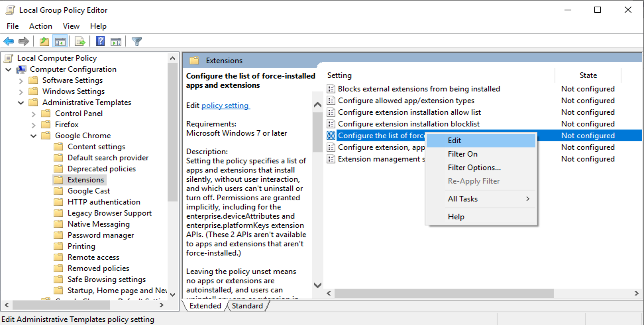Click the Firefox folder icon in tree

[x=46, y=125]
